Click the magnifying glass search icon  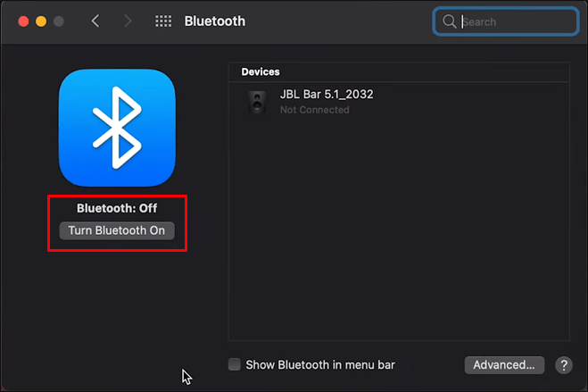tap(449, 21)
